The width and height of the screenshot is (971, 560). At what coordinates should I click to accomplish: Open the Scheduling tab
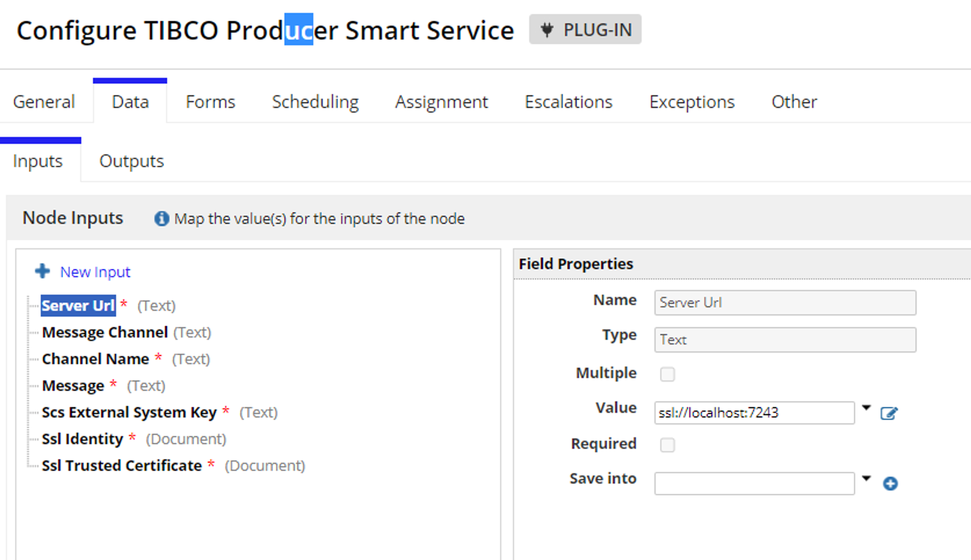tap(315, 102)
